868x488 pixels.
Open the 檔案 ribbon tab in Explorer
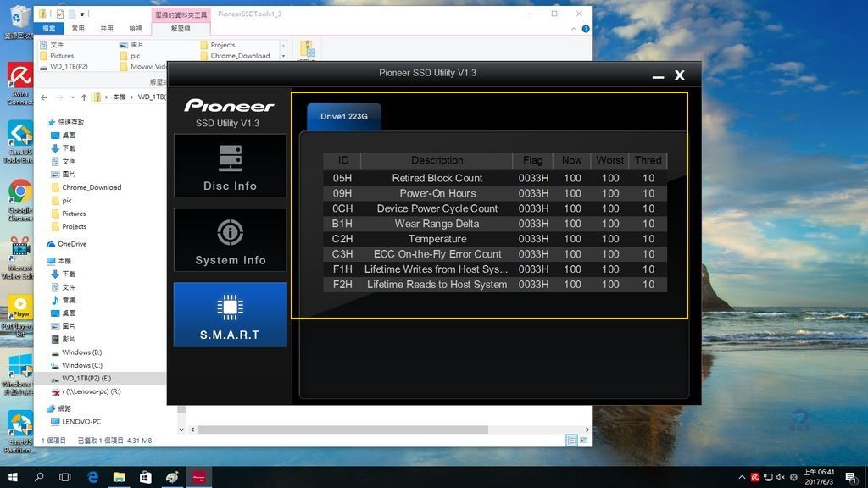tap(48, 28)
